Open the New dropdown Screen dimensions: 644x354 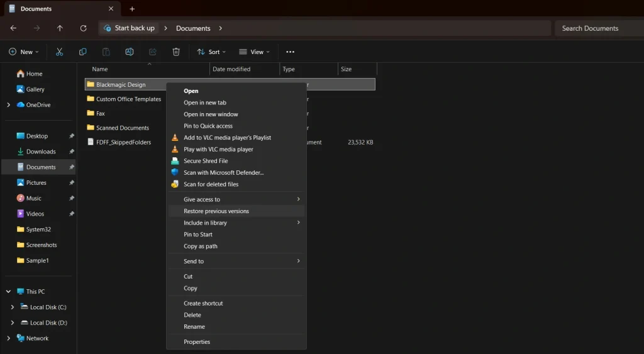[24, 52]
